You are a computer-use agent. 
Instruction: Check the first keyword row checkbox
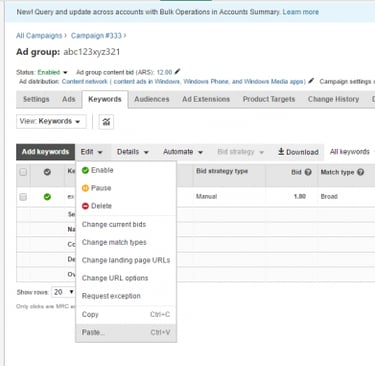point(23,197)
